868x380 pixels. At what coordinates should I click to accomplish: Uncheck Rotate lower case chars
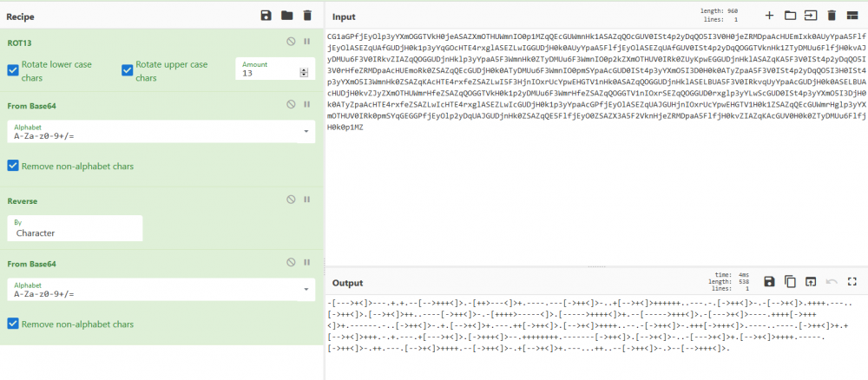click(x=13, y=70)
